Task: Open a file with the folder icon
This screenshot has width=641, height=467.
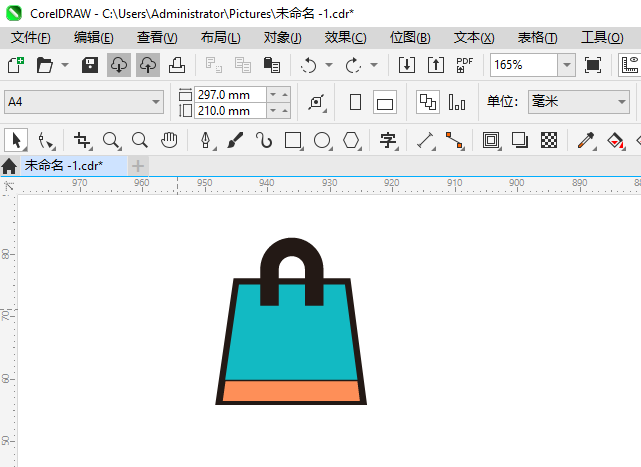Action: (x=45, y=65)
